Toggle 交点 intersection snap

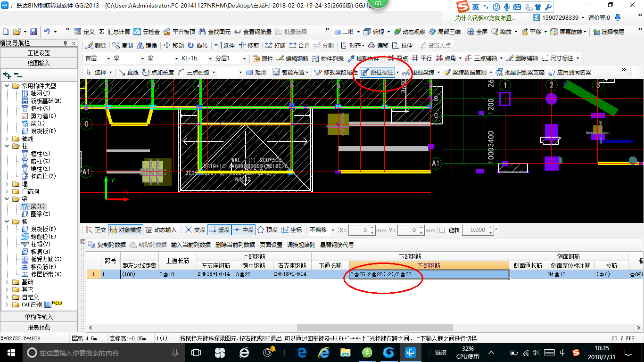pos(195,230)
